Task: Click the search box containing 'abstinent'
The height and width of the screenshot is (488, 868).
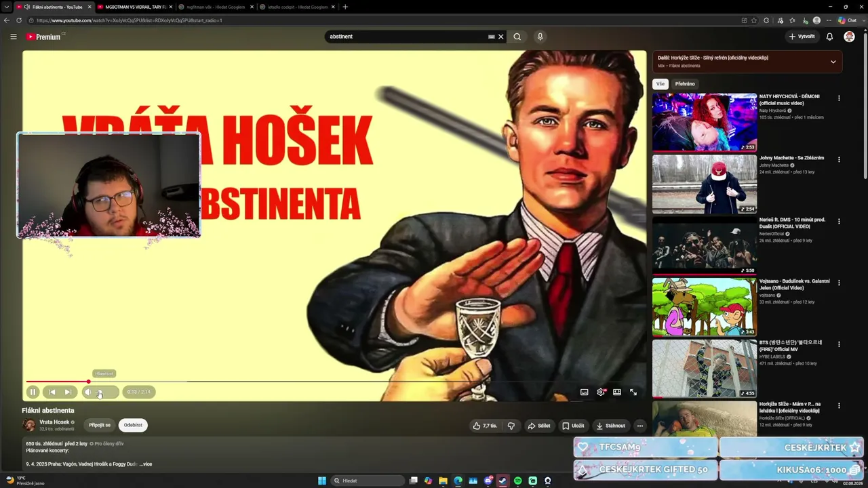Action: click(407, 37)
